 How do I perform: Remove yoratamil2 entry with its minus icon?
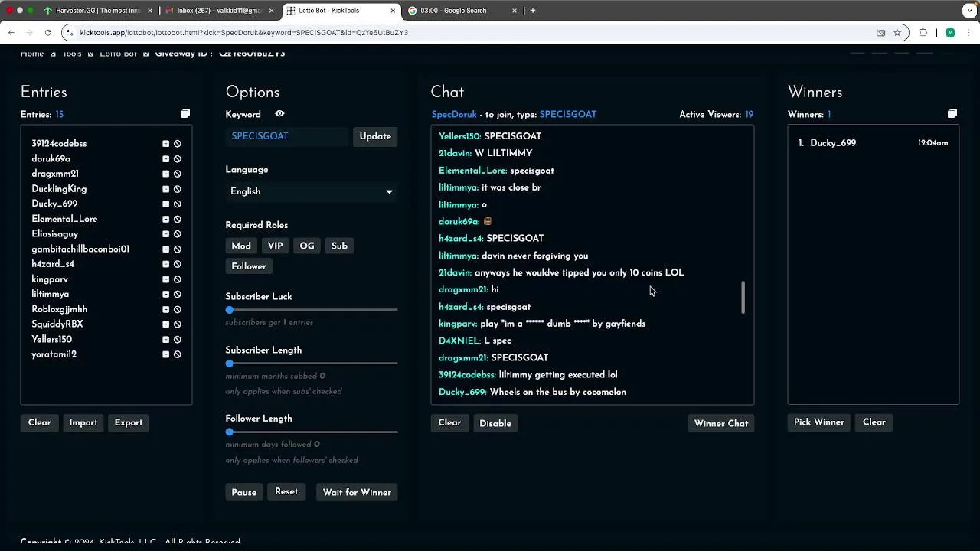click(165, 354)
